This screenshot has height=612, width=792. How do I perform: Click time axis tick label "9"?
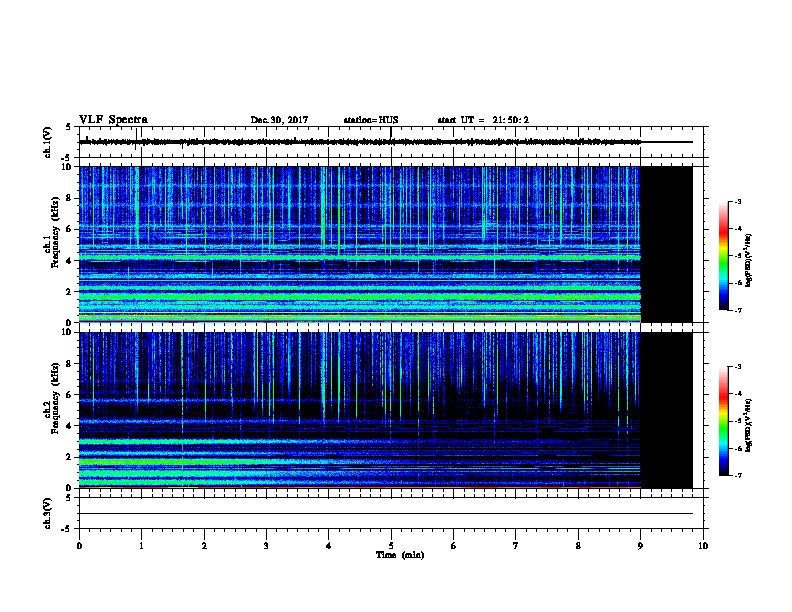[640, 546]
